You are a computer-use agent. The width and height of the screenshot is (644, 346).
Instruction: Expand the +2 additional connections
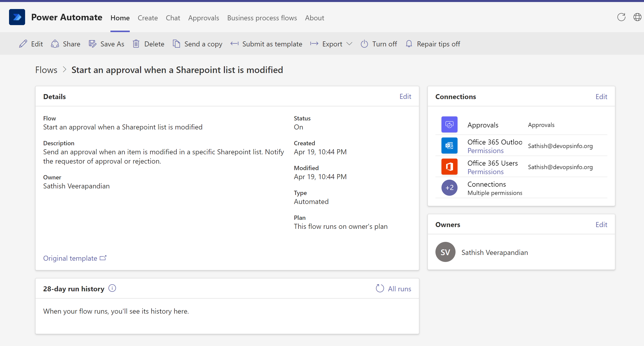(x=449, y=188)
